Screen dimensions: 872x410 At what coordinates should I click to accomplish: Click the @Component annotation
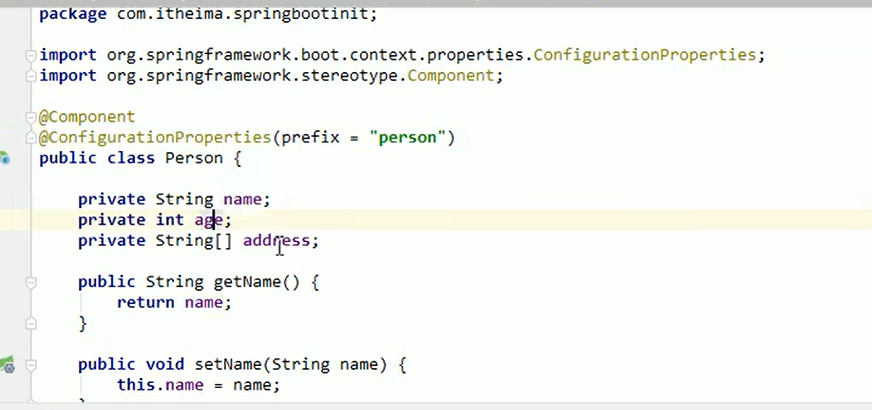click(x=87, y=117)
